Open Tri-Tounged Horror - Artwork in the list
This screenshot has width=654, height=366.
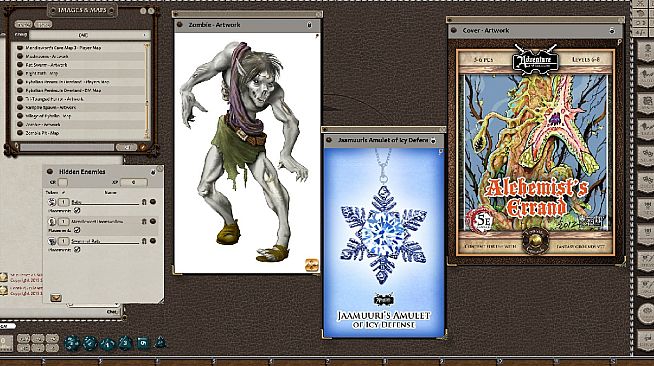tap(55, 99)
